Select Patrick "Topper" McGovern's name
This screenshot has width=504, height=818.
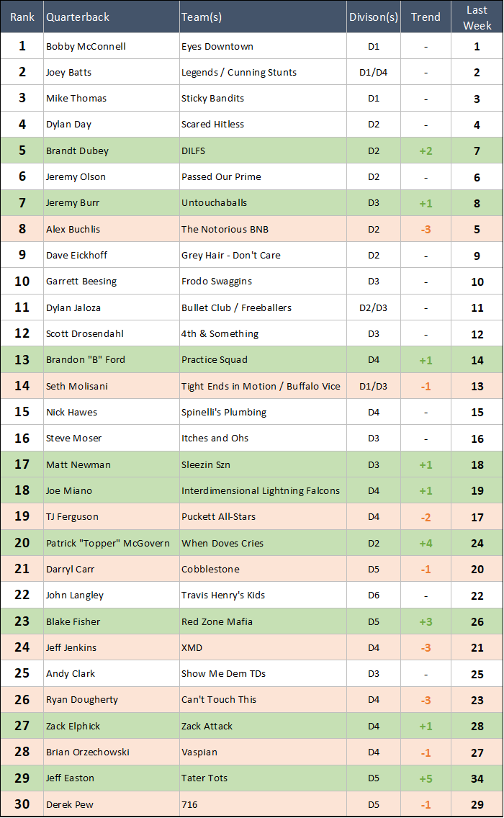click(108, 544)
